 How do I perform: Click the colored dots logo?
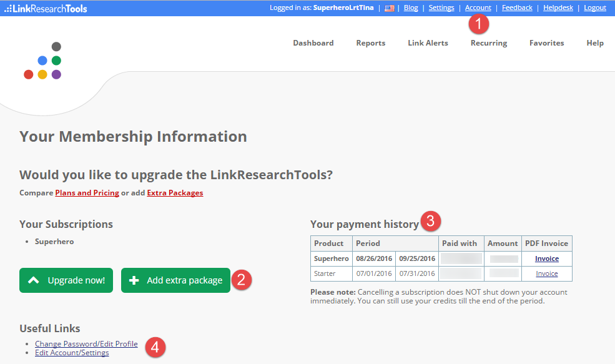click(x=42, y=61)
